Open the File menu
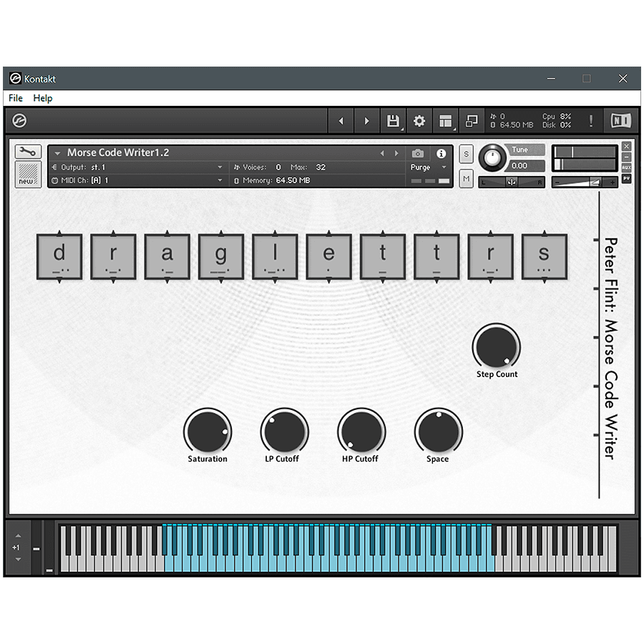Screen dimensions: 644x644 tap(16, 98)
